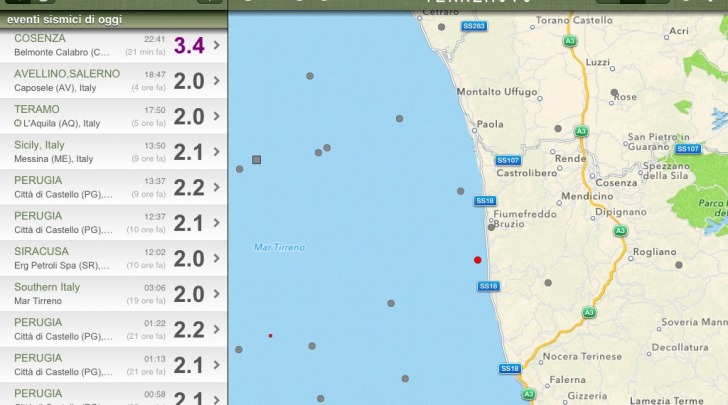Expand chevron on SIRACUSA row
Screen dimensions: 728x405
(x=217, y=258)
